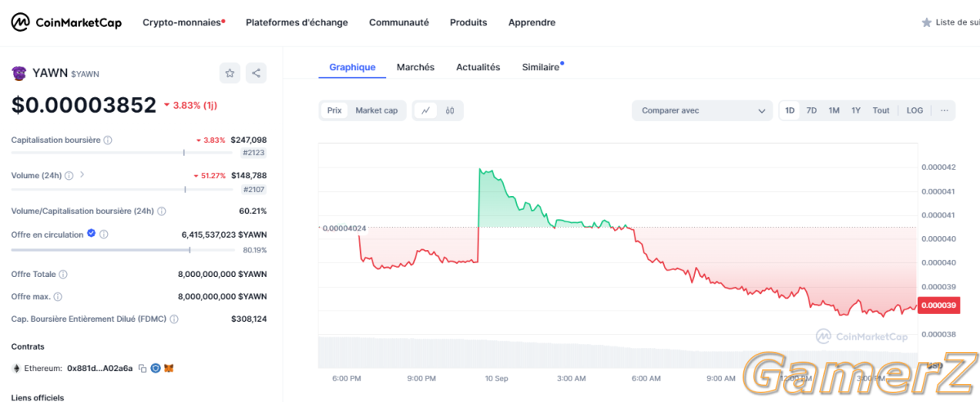The width and height of the screenshot is (980, 402).
Task: Click the 0.00004024 opening price label
Action: point(343,228)
